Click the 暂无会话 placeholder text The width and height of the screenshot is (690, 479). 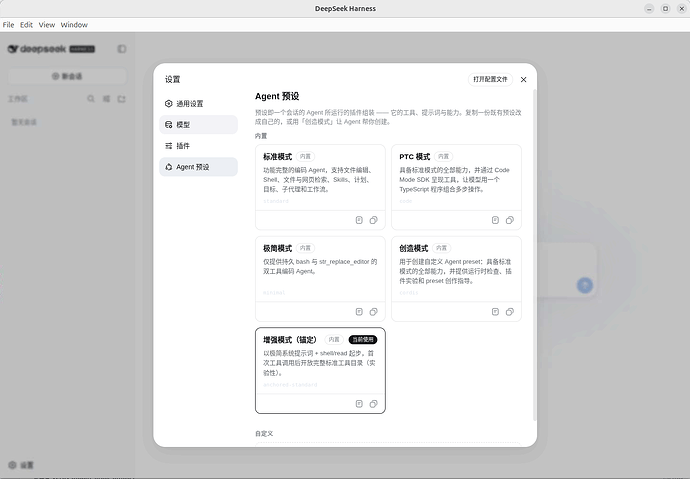click(x=24, y=122)
